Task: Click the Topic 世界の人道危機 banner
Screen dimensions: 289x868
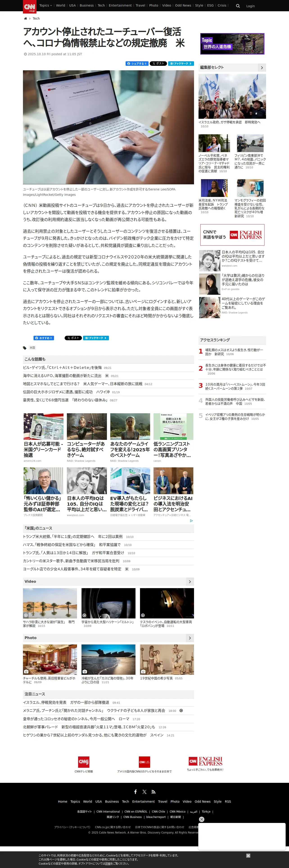Action: click(x=232, y=44)
